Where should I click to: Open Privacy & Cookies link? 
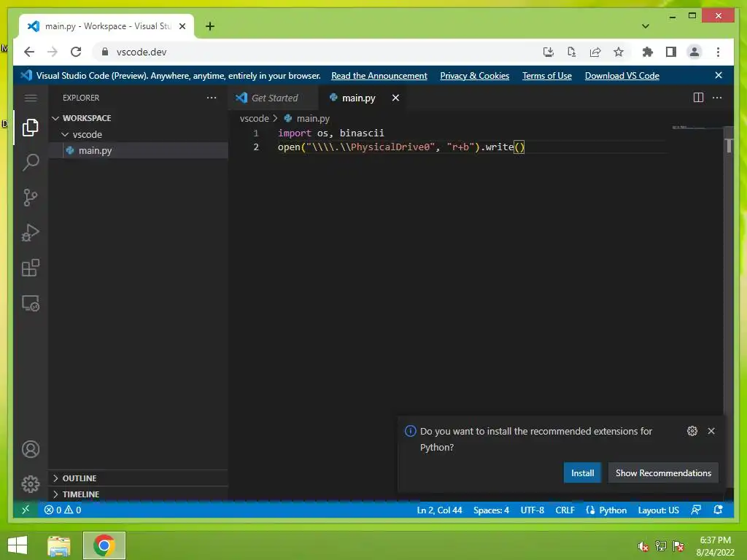(x=474, y=76)
